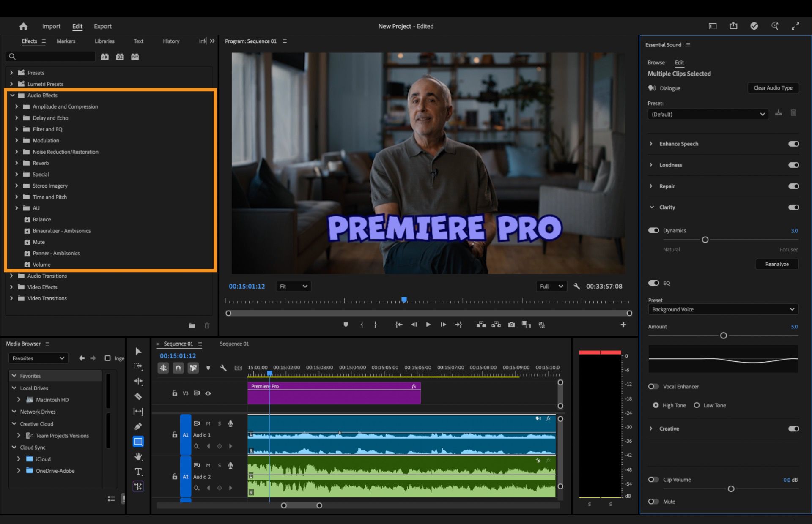The width and height of the screenshot is (812, 524).
Task: Click the Clear Audio Type button
Action: [773, 88]
